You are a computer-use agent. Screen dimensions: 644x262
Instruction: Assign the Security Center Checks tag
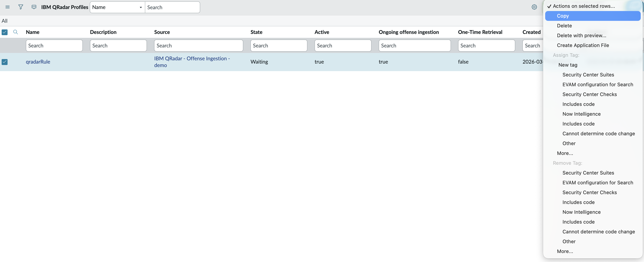[593, 94]
